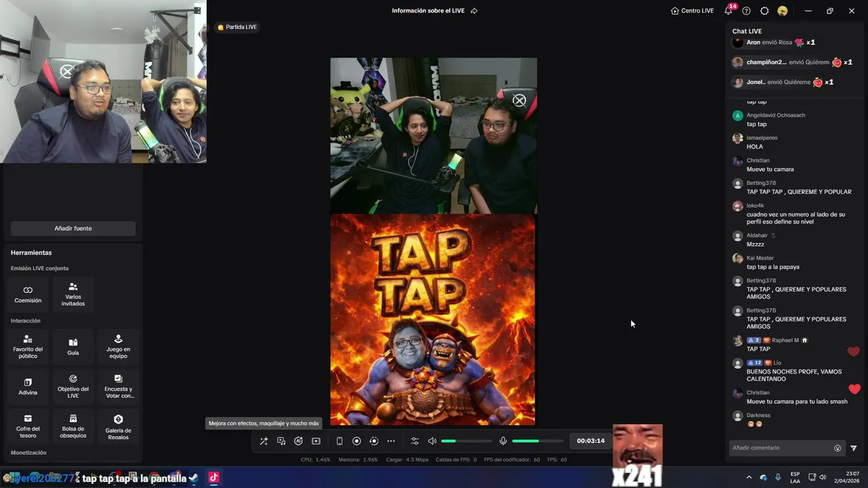Open the system volume tray icon
This screenshot has width=868, height=488.
click(823, 478)
